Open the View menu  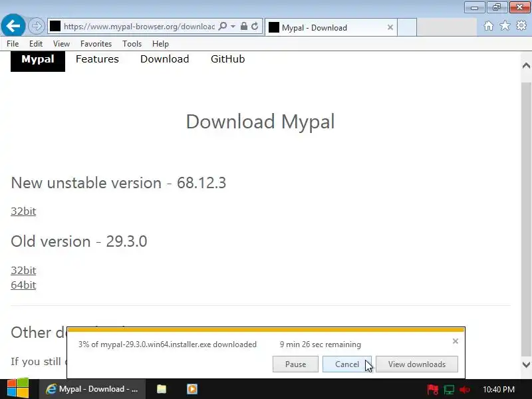(x=61, y=44)
